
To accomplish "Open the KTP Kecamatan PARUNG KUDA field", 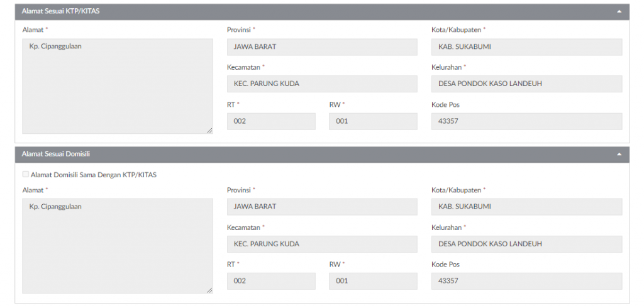I will tap(322, 84).
